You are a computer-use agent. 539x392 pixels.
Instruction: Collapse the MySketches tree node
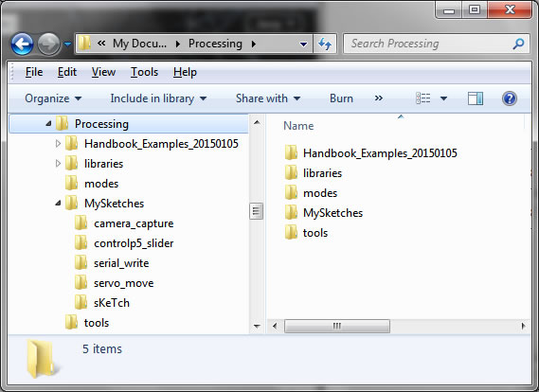pyautogui.click(x=58, y=204)
